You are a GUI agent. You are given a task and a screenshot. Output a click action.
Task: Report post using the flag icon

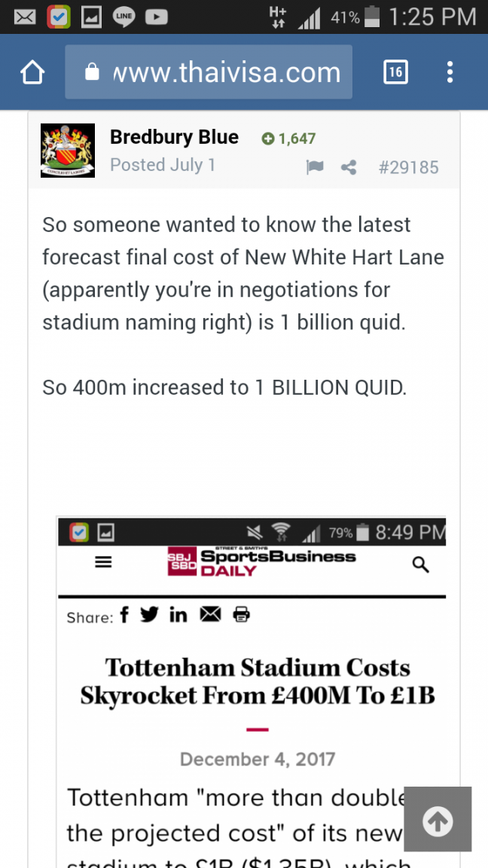pos(315,167)
